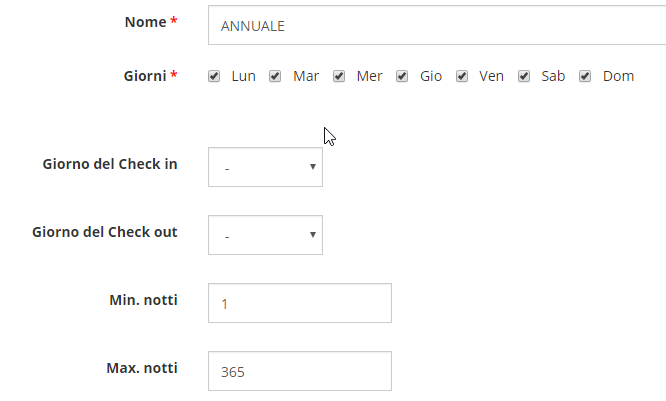Click the 'Nome' field label
The height and width of the screenshot is (401, 666).
tap(144, 22)
